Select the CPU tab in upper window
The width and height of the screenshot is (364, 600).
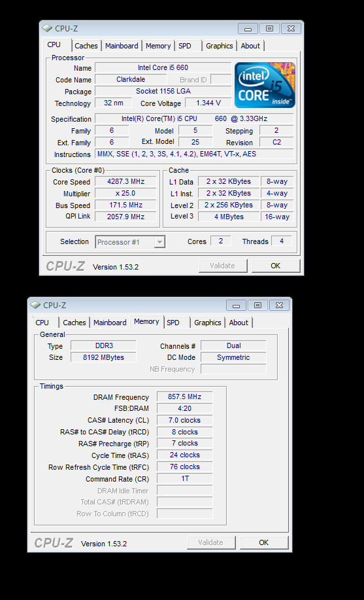[54, 44]
